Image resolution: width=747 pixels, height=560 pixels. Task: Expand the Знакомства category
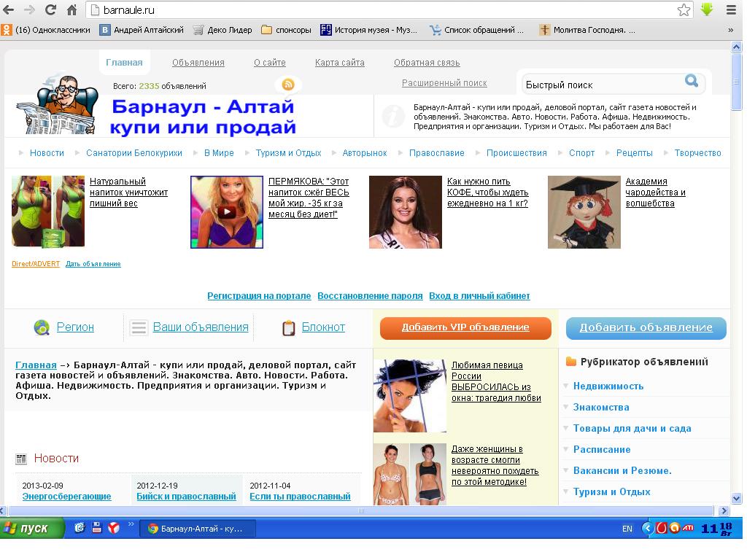tap(600, 407)
